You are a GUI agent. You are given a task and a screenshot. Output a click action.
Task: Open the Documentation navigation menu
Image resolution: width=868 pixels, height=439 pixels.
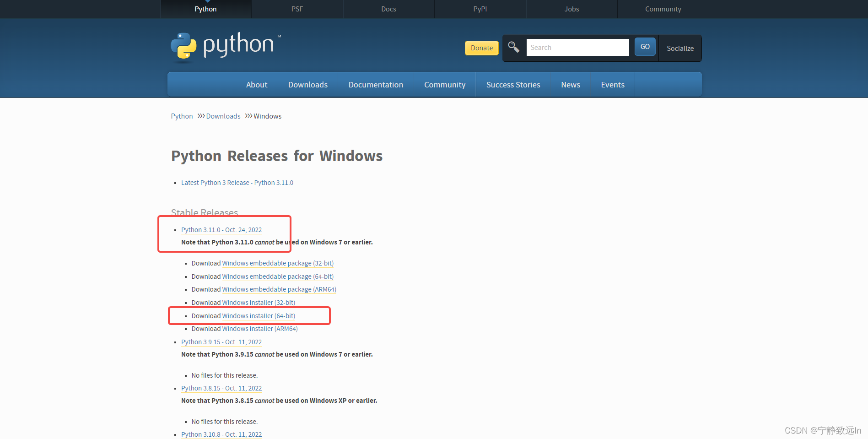tap(376, 85)
